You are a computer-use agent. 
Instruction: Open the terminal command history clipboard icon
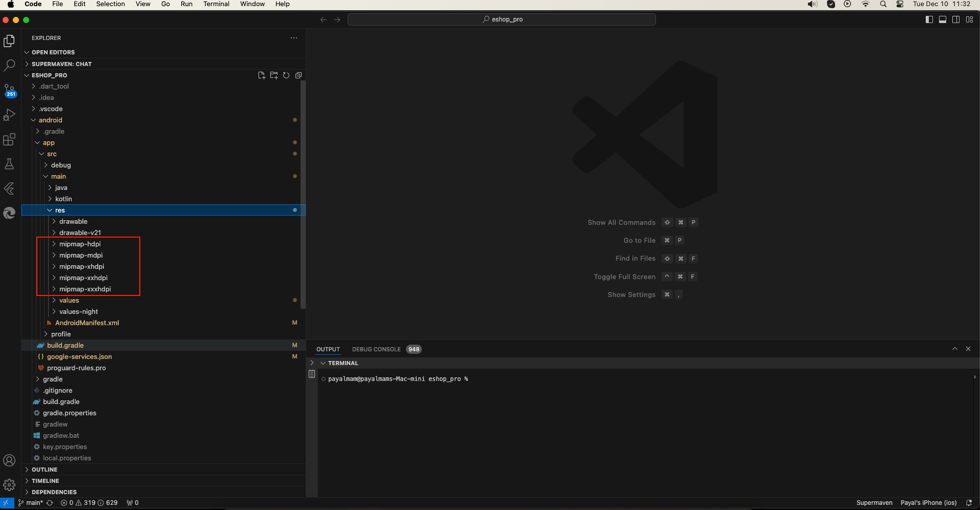tap(312, 374)
